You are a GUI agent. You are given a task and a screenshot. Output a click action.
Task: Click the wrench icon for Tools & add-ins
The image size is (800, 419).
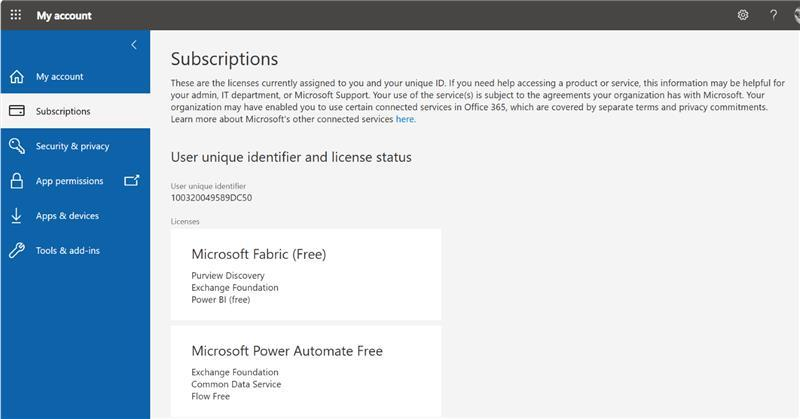[x=17, y=251]
